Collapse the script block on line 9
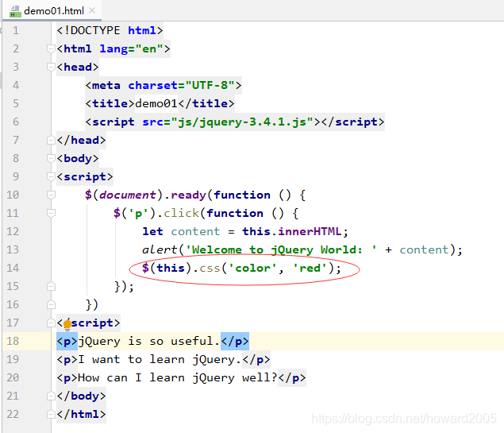Viewport: 504px width, 433px height. point(51,176)
